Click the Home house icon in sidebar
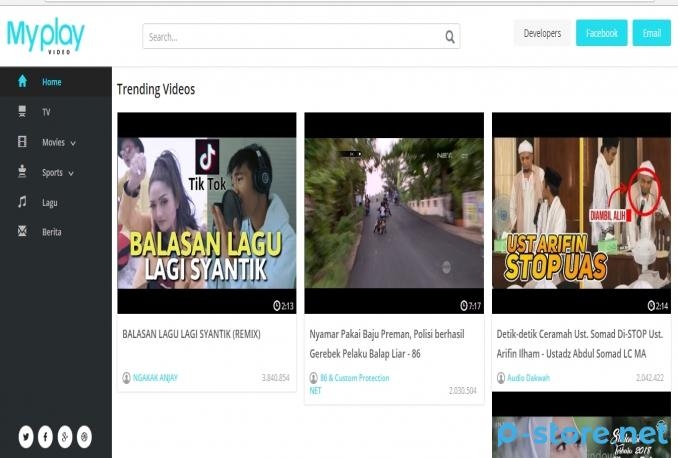 click(22, 82)
